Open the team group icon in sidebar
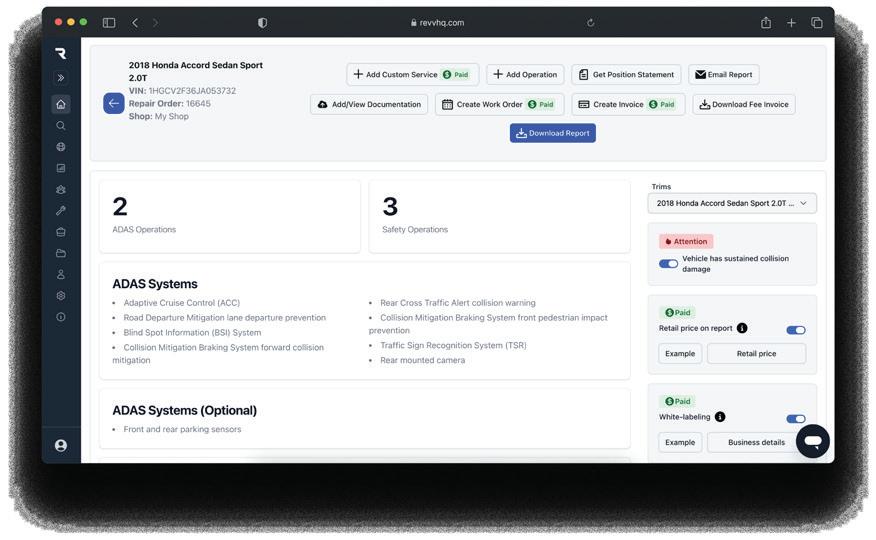Screen dimensions: 876x540 pos(61,189)
